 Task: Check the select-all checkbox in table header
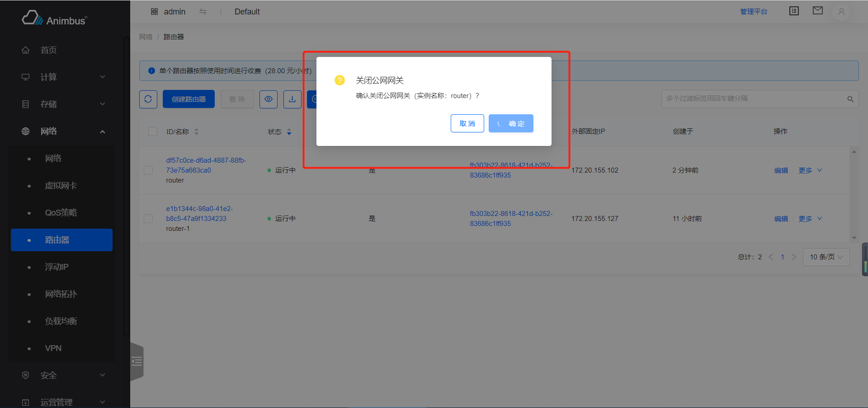tap(152, 131)
